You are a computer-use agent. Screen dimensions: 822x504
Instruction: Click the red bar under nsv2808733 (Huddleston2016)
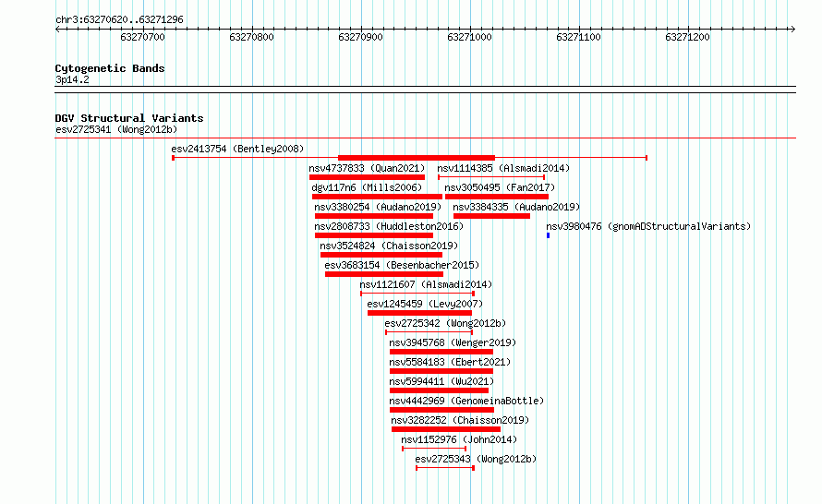click(374, 235)
